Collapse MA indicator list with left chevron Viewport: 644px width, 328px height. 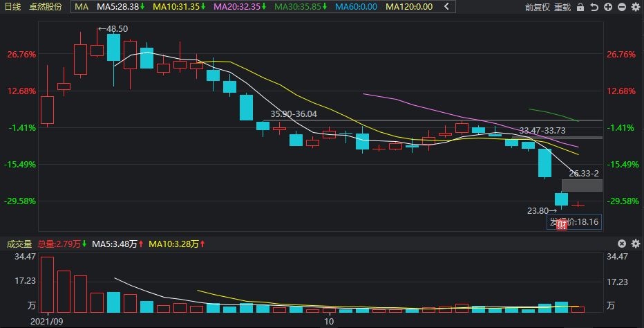[446, 7]
